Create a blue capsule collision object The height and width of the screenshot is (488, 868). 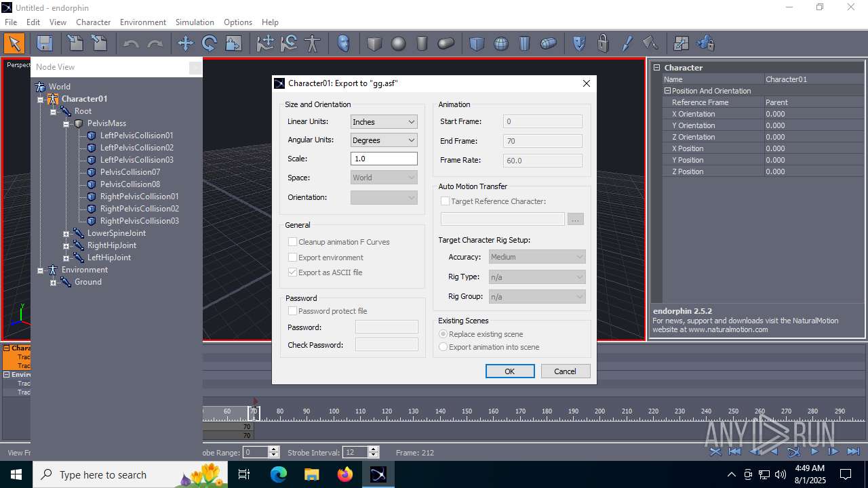tap(549, 44)
